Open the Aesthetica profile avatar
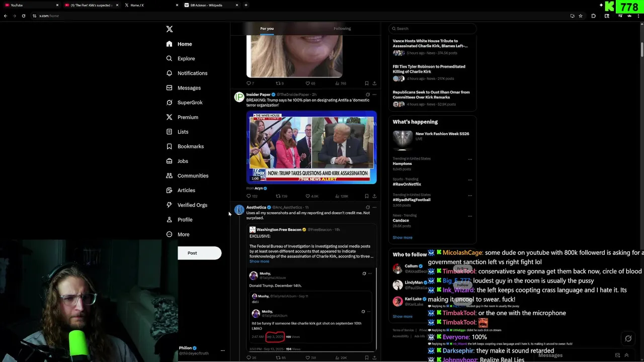The image size is (644, 362). click(239, 210)
